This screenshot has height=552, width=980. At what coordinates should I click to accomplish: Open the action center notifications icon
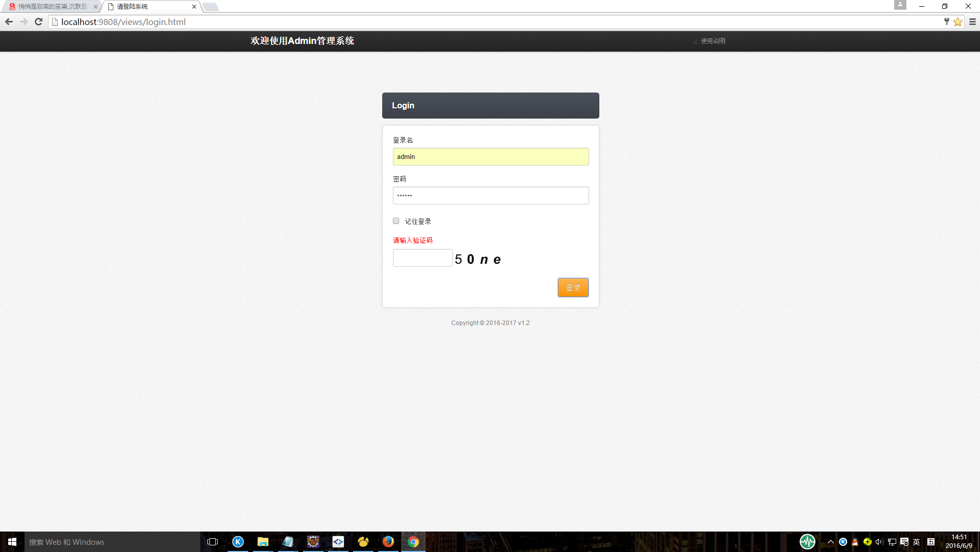(x=904, y=542)
